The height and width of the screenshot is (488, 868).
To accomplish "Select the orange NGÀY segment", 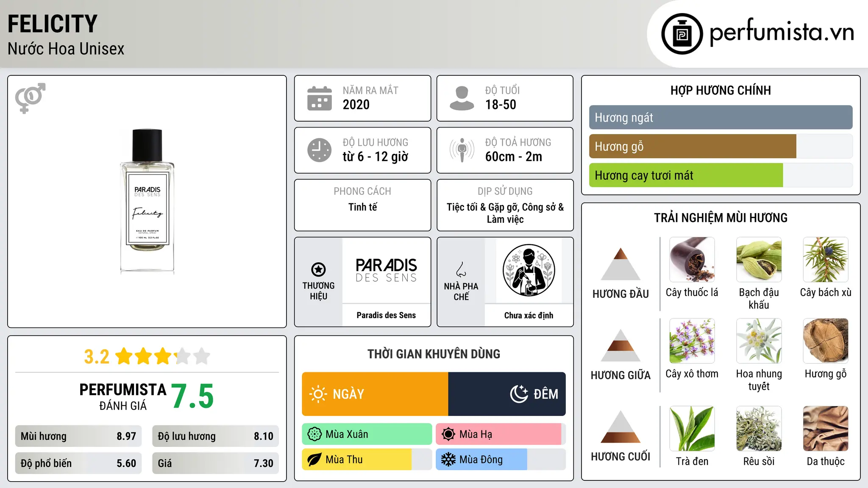I will pos(375,394).
